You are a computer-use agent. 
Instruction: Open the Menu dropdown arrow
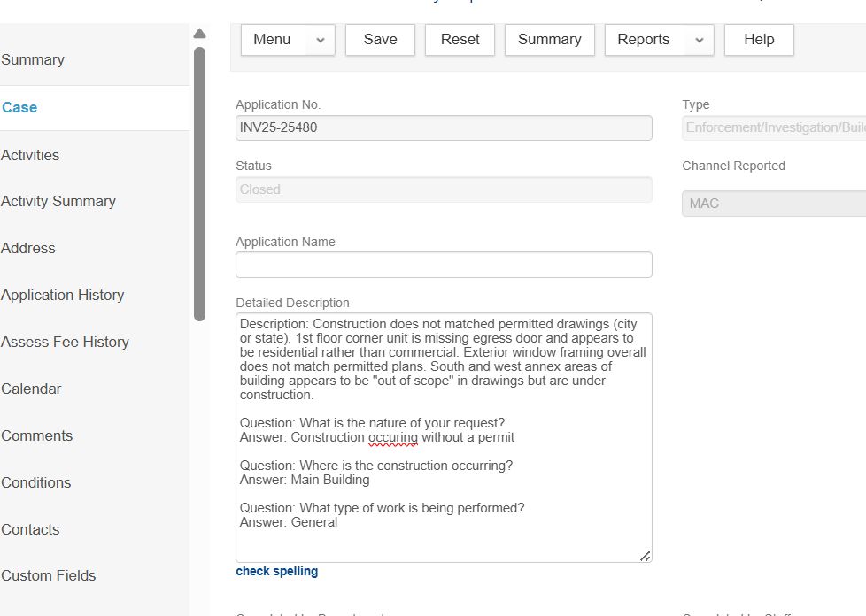click(x=320, y=40)
